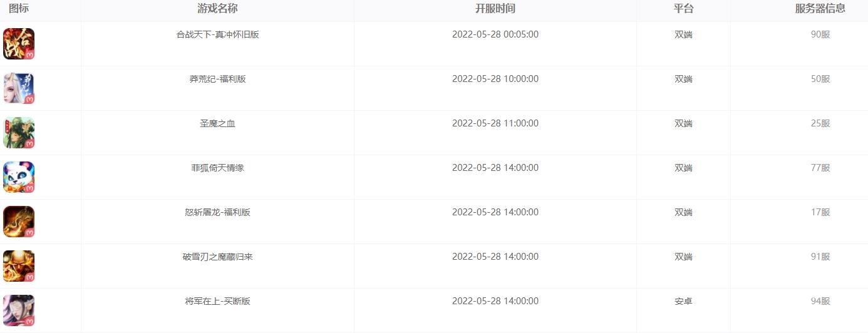Open the 破雪刃之魔藏归来 game icon
Viewport: 868px width, 333px height.
(x=19, y=266)
